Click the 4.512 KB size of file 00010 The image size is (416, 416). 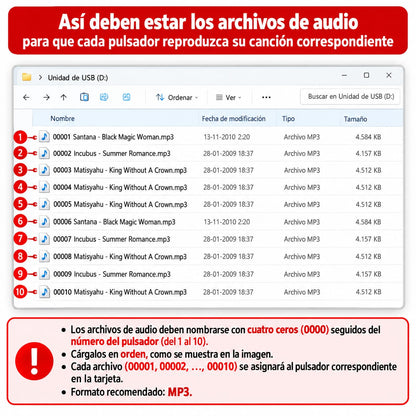click(368, 292)
